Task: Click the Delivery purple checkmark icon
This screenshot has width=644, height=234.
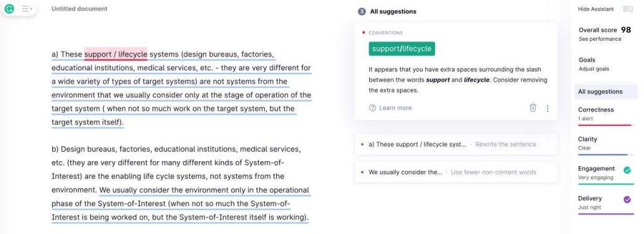Action: (627, 199)
